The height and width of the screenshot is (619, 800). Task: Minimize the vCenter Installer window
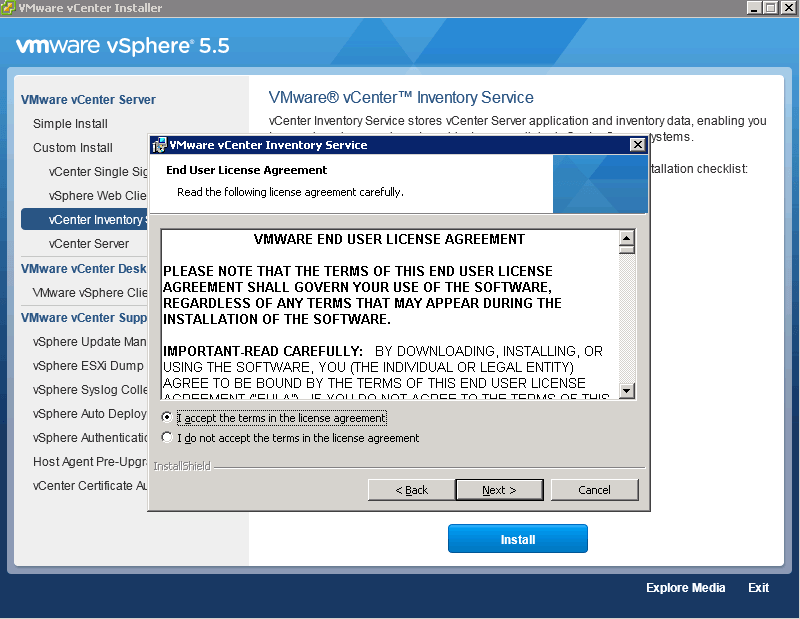(x=754, y=8)
